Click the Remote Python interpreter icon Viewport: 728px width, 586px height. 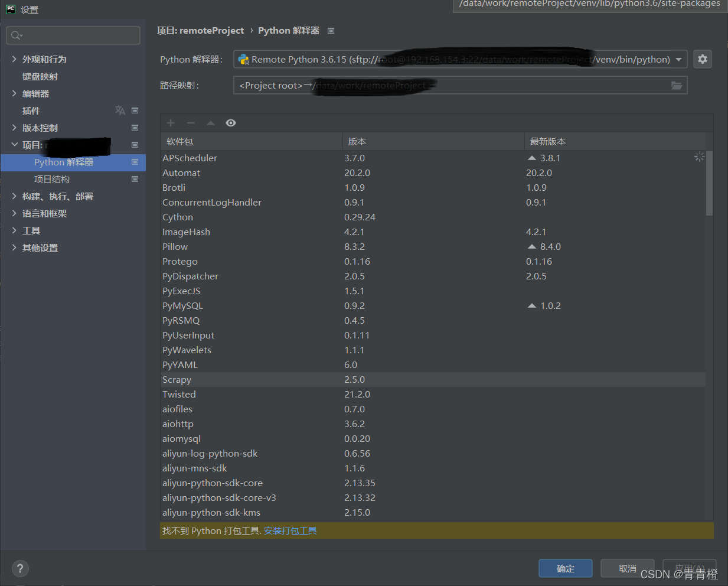243,59
